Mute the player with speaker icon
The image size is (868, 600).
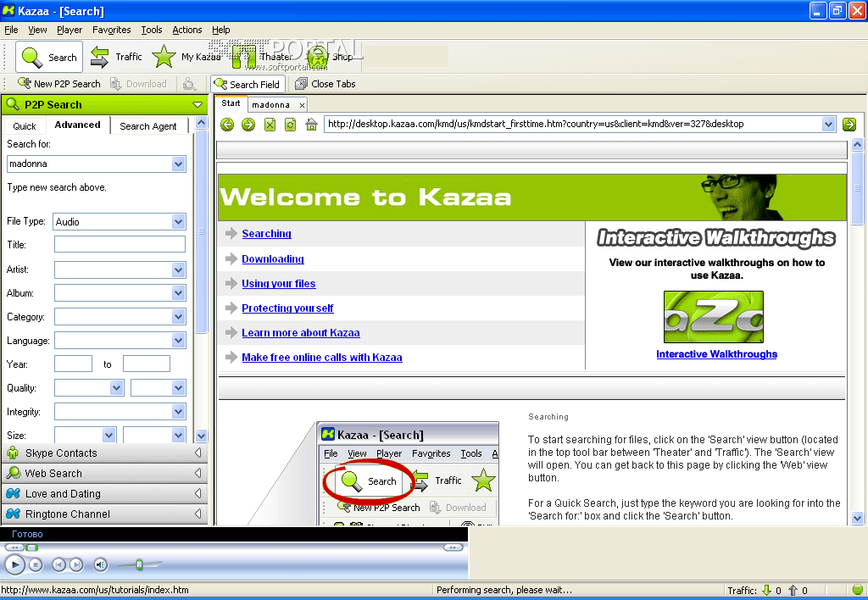100,565
